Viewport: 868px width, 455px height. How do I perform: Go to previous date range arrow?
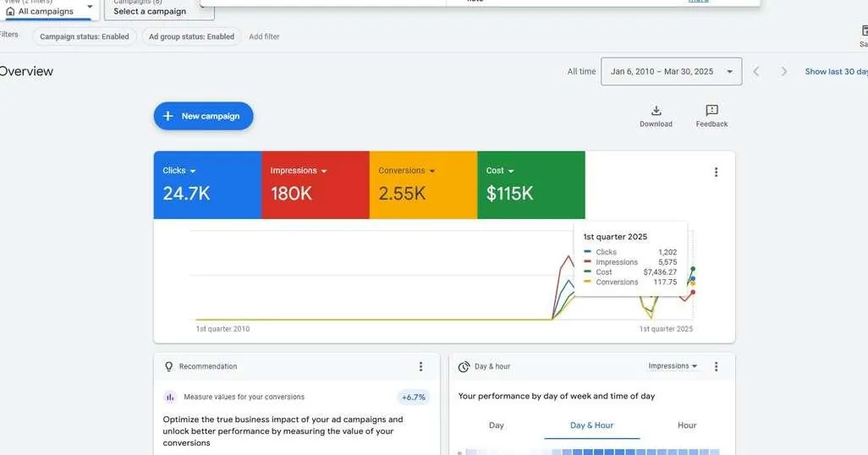tap(756, 71)
